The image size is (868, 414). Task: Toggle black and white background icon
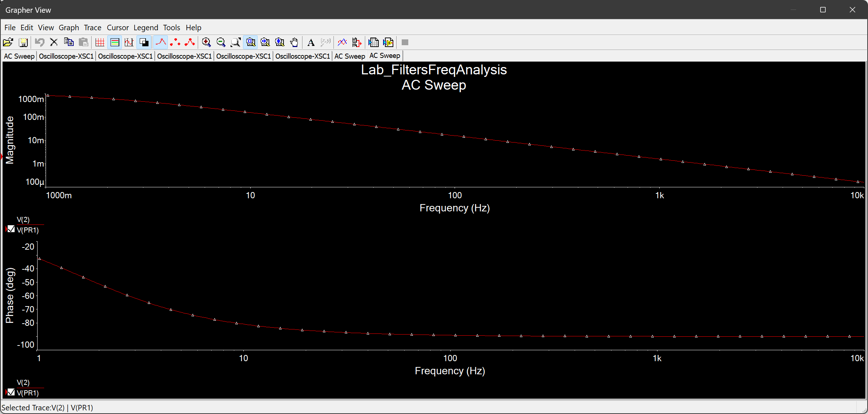(144, 42)
